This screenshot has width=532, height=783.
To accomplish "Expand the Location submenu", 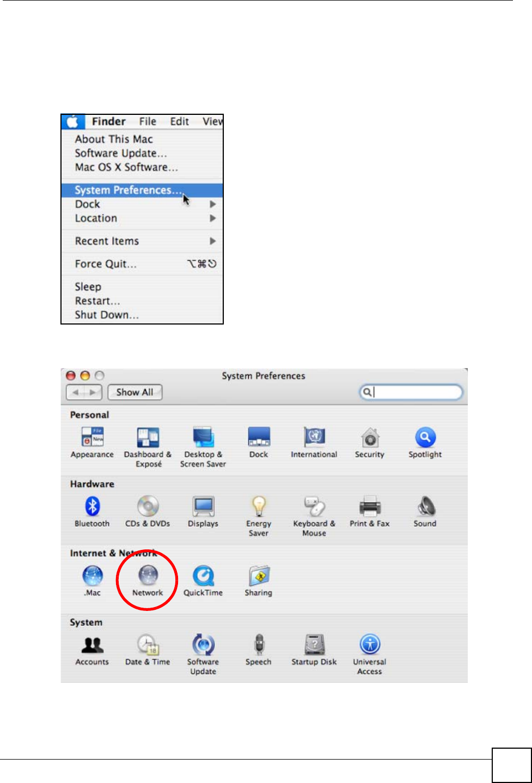I will point(142,218).
